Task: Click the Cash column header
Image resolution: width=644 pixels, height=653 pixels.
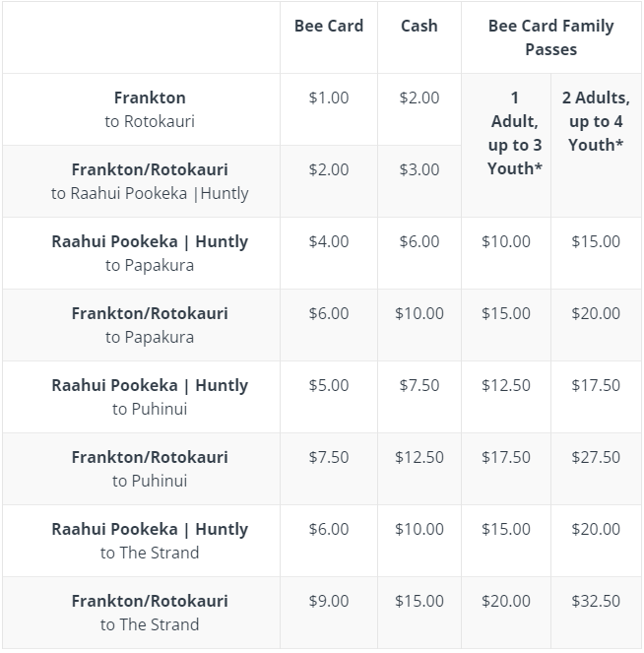Action: pos(419,26)
